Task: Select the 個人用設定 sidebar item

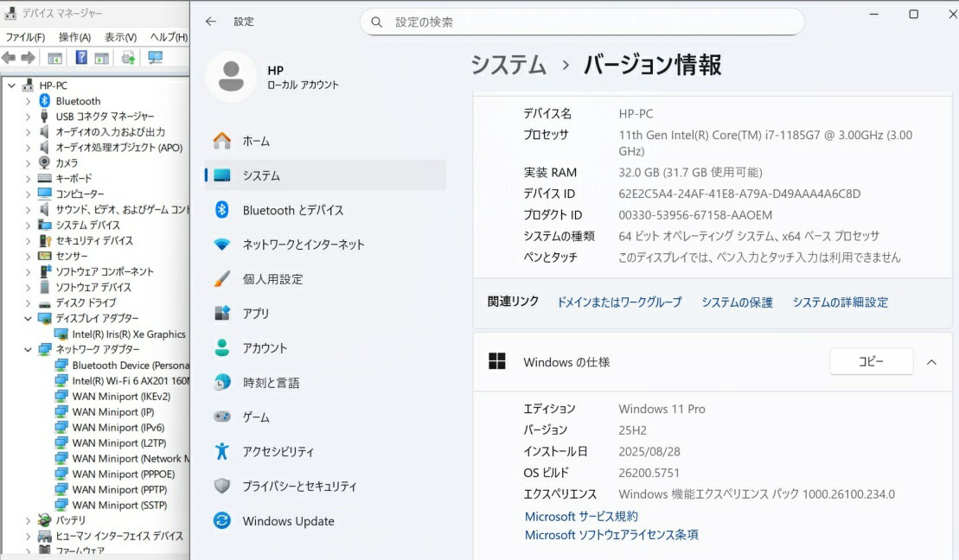Action: [x=272, y=279]
